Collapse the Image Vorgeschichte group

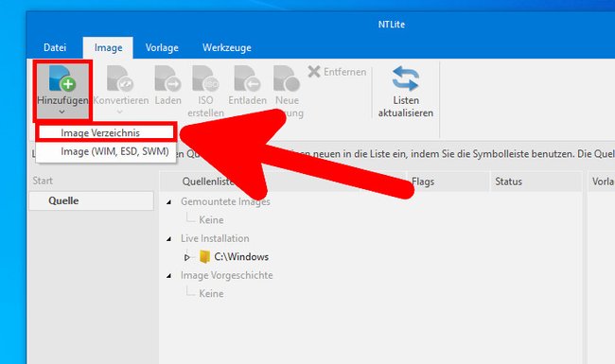169,276
